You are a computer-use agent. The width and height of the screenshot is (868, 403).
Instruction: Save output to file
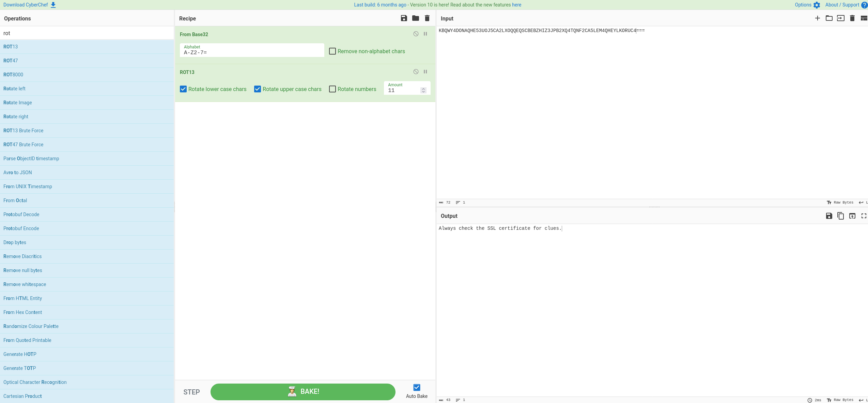[829, 216]
